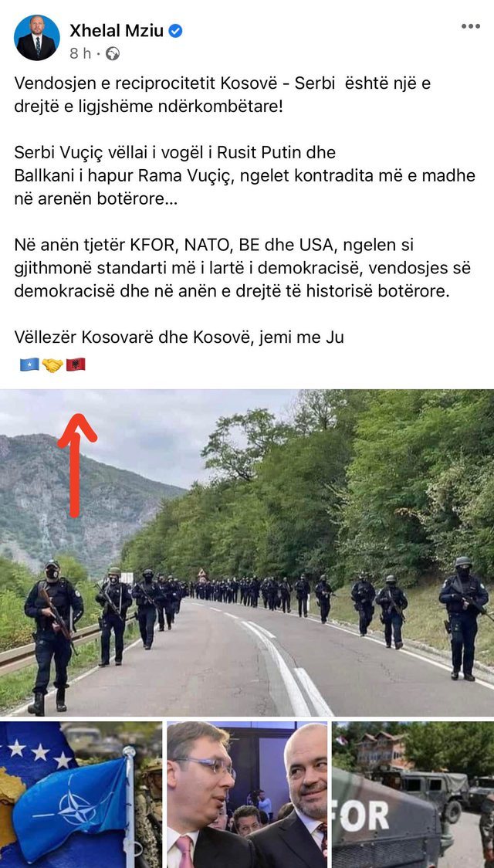Open the thumbnail of two men in suits
This screenshot has height=868, width=494.
click(247, 795)
